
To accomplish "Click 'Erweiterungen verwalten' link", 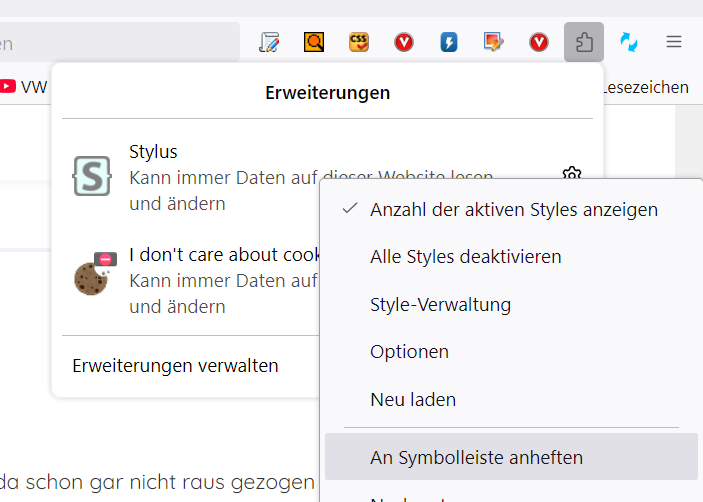I will tap(175, 366).
